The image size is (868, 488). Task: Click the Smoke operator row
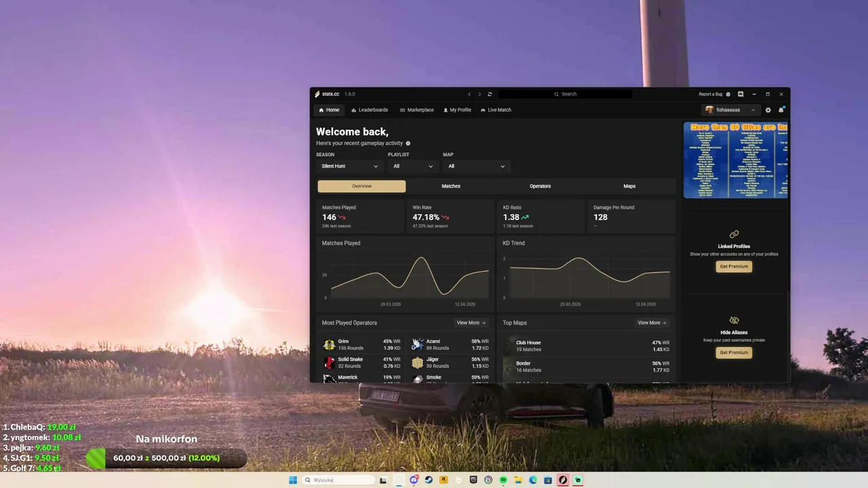[450, 379]
